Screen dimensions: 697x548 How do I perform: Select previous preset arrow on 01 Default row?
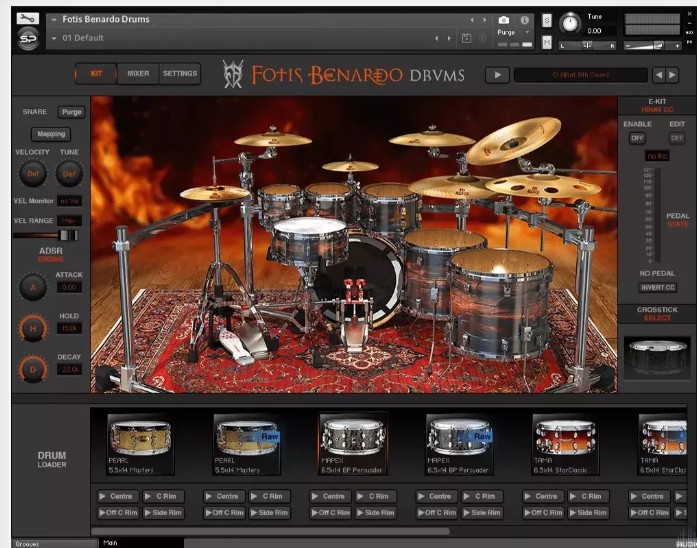point(437,38)
